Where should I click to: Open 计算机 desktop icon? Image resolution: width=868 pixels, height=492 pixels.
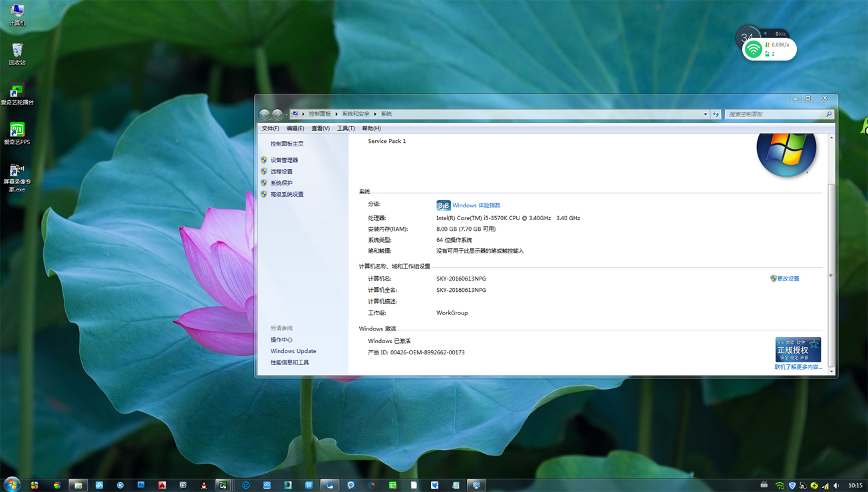click(17, 12)
